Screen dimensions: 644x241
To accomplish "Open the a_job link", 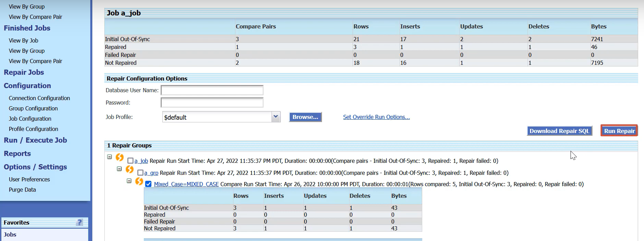I will 141,161.
